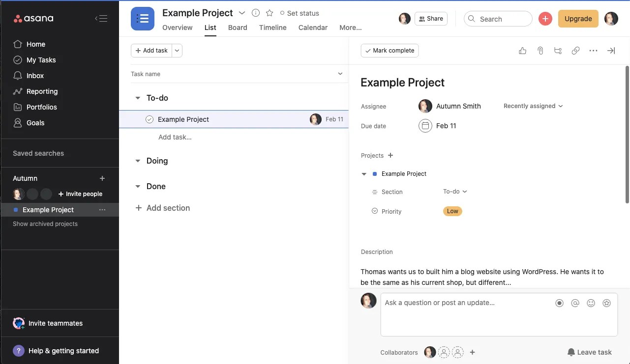Insert an emoji in the comment box
The height and width of the screenshot is (364, 630).
coord(591,303)
